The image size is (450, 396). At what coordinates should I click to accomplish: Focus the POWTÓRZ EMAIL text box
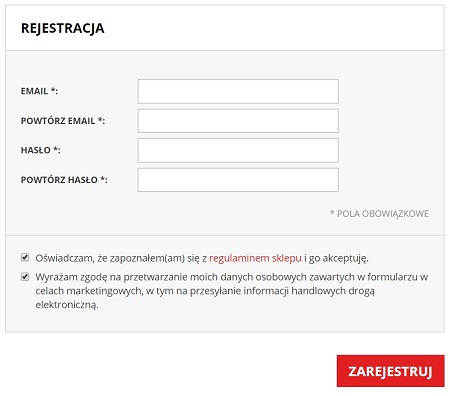238,121
